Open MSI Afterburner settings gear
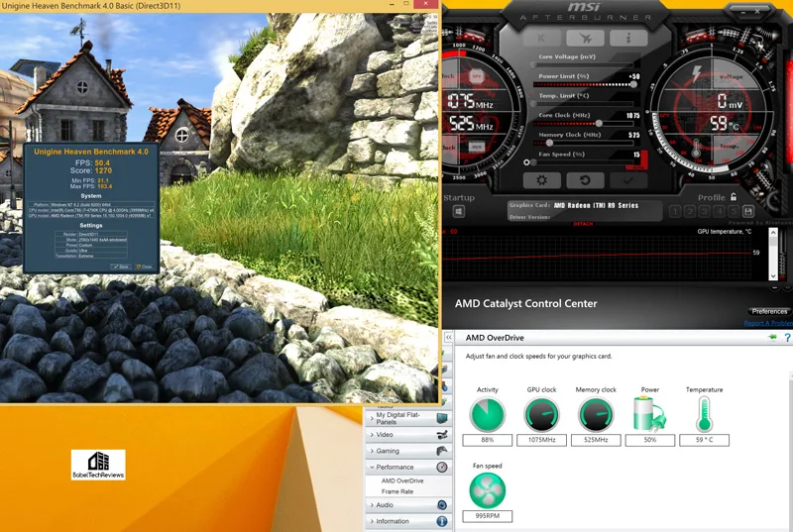This screenshot has height=532, width=793. pyautogui.click(x=541, y=180)
